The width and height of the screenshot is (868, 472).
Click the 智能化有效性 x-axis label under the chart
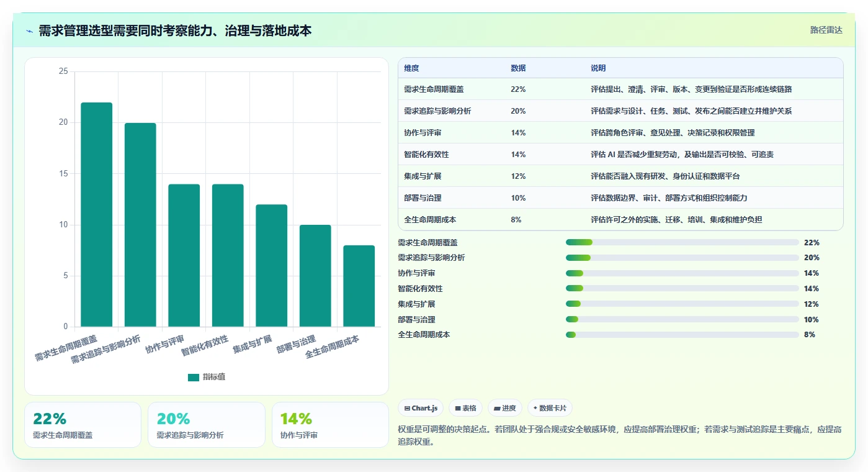[205, 345]
